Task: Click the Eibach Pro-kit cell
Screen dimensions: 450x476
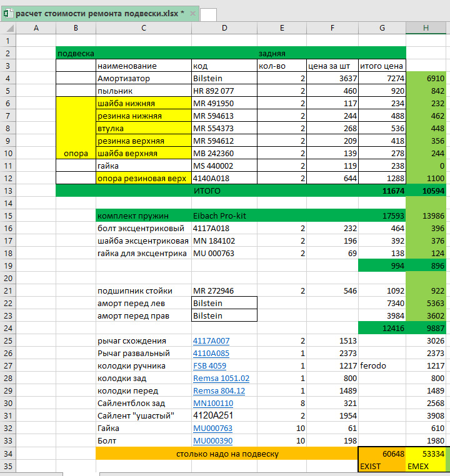Action: (224, 216)
